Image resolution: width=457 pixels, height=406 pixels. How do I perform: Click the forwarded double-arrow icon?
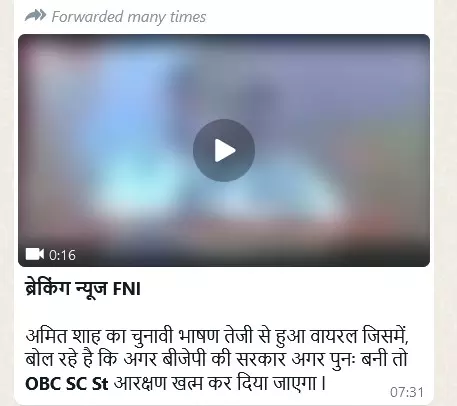tap(36, 15)
